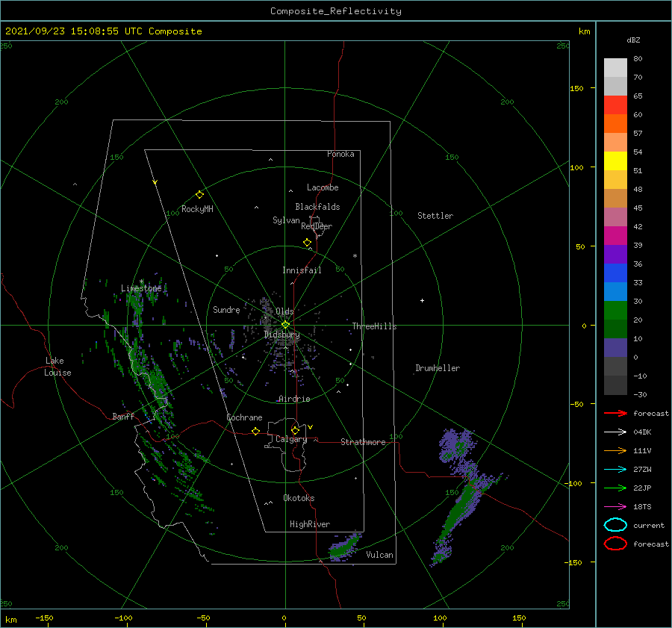672x628 pixels.
Task: Pick the cyan 27ZW arrow icon
Action: point(615,470)
